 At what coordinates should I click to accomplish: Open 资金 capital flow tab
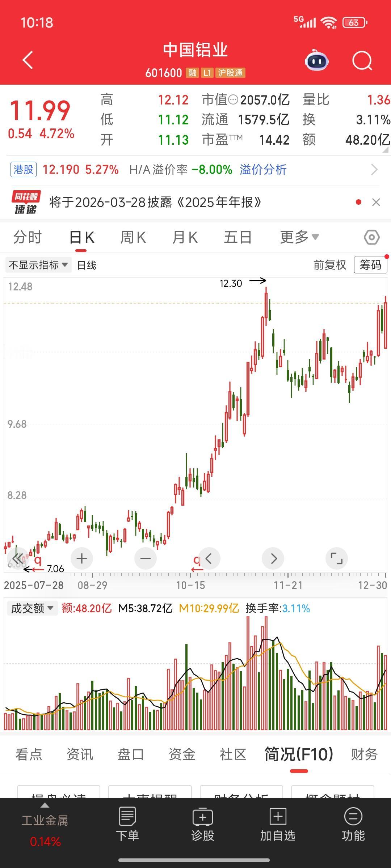click(x=182, y=755)
